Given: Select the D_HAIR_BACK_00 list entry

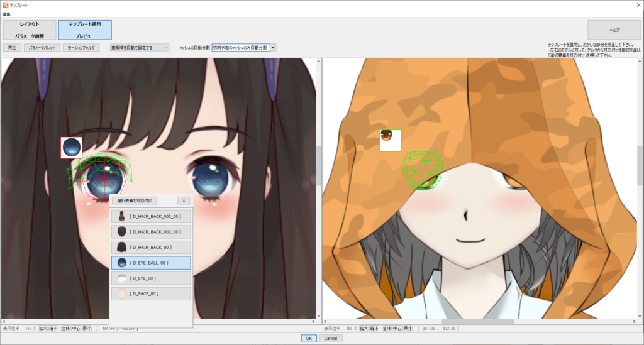Looking at the screenshot, I should [151, 248].
